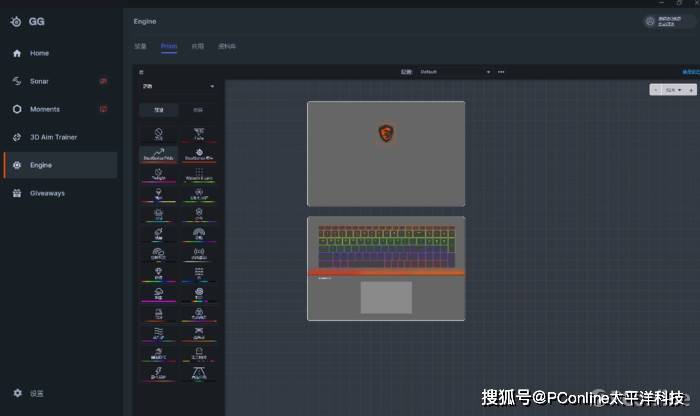
Task: Open settings via the gear icon
Action: [x=17, y=393]
